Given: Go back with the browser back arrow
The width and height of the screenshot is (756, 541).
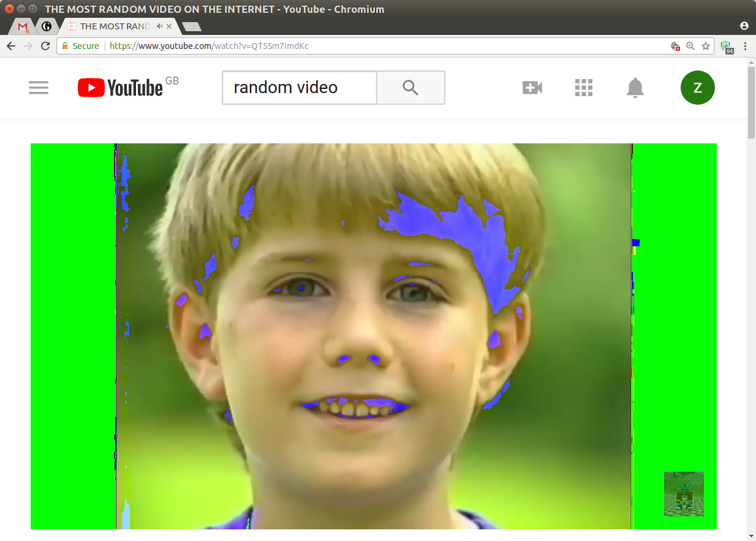Looking at the screenshot, I should (11, 46).
